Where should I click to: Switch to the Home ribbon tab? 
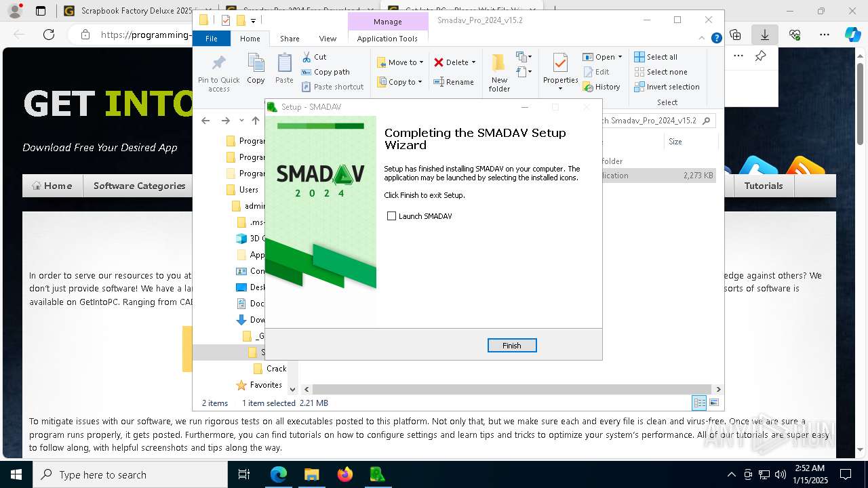click(x=250, y=39)
